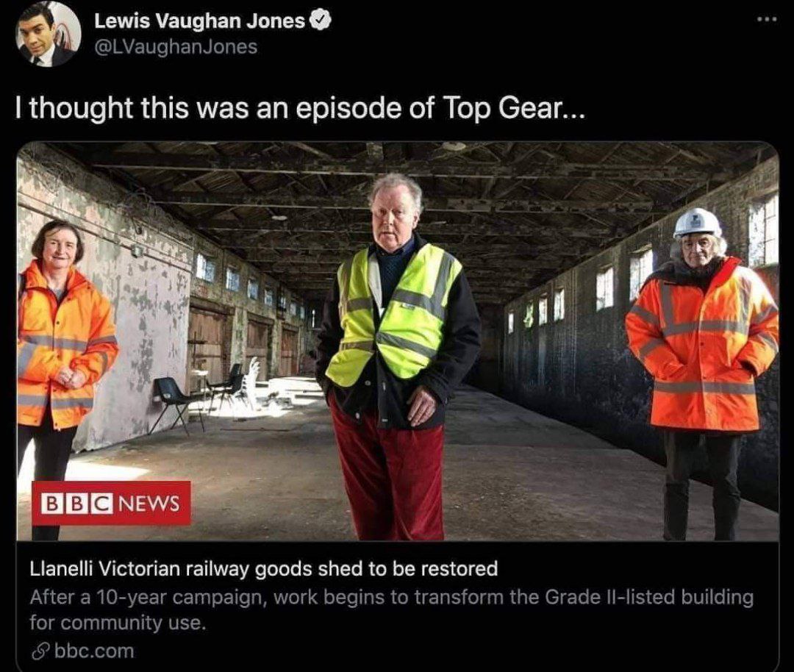
Task: Open the Lewis Vaughan Jones display name
Action: [x=199, y=21]
